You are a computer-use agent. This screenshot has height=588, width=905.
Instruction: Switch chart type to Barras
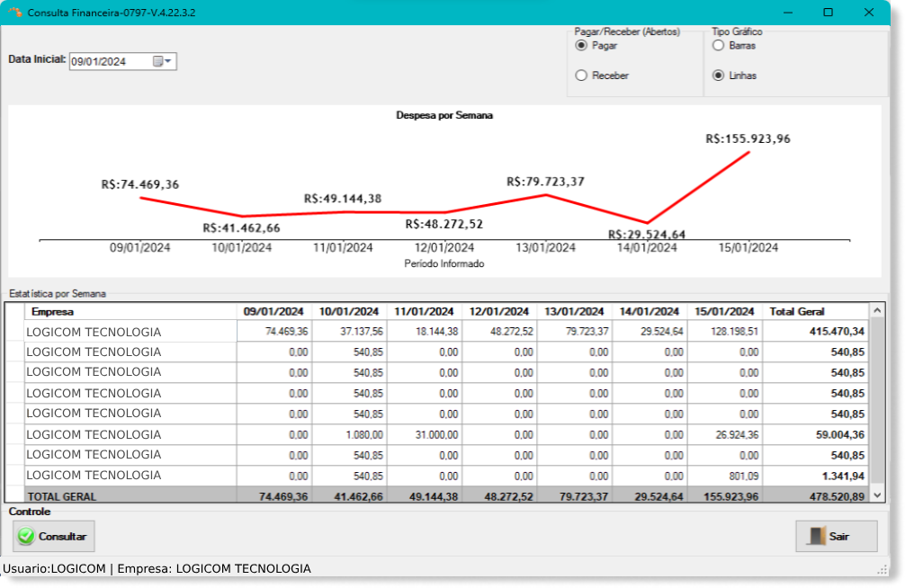coord(718,45)
